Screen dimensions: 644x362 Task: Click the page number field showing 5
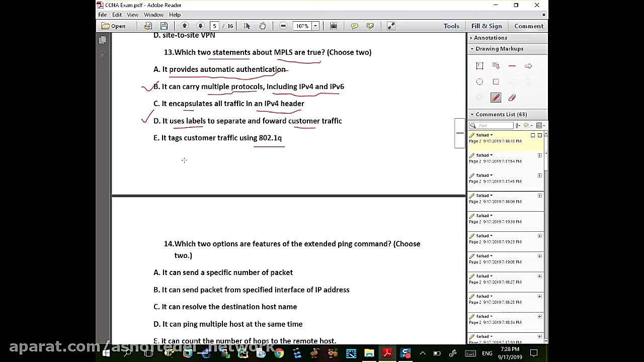214,26
